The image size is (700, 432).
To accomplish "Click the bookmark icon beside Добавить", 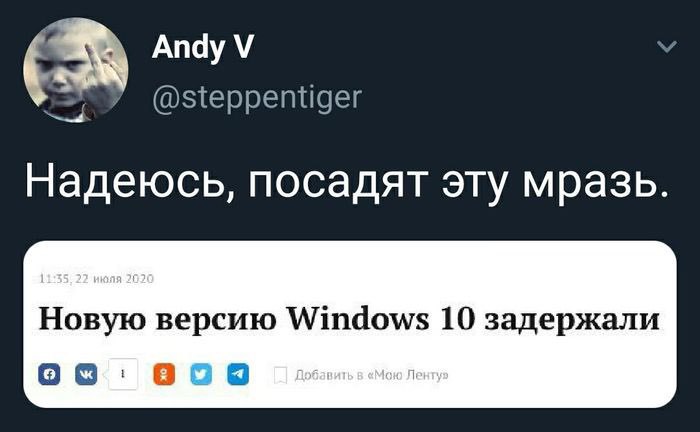I will point(280,375).
